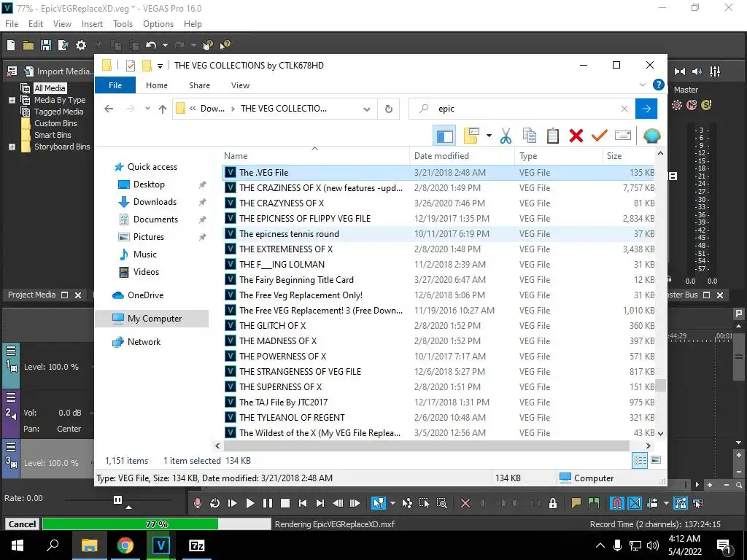Click Play From Start in transport bar
Screen dimensions: 747x560
pyautogui.click(x=233, y=503)
